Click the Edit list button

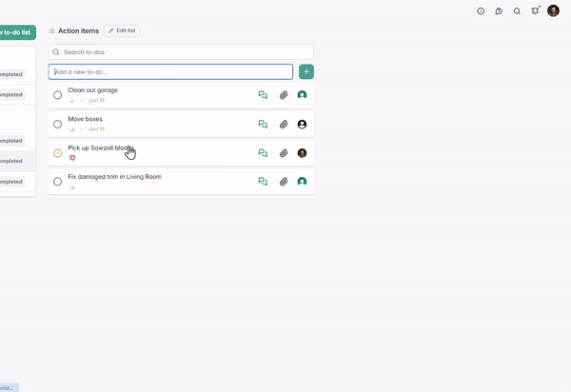(122, 31)
